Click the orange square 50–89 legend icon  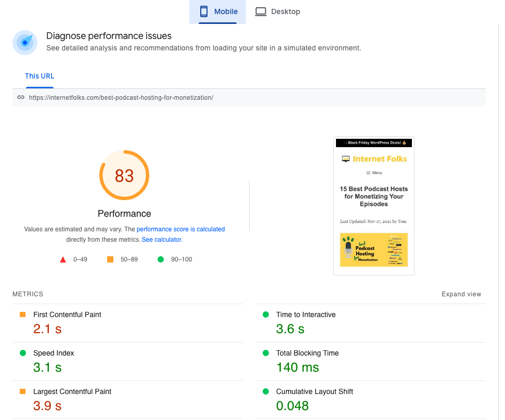[110, 259]
